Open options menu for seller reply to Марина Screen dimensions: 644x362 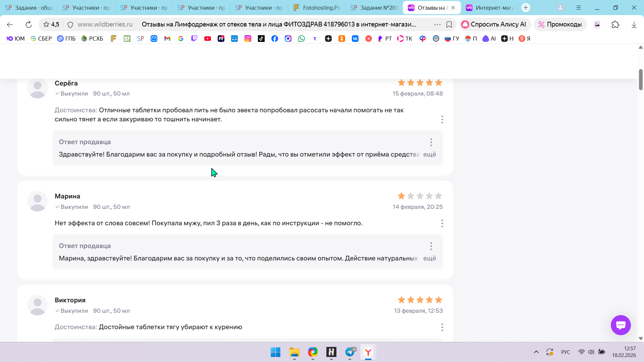[x=431, y=246]
